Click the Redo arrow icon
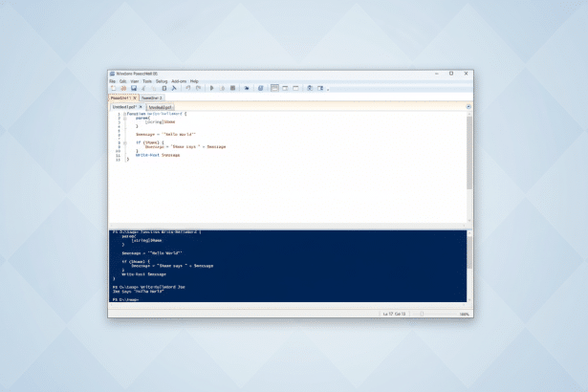 (x=198, y=88)
